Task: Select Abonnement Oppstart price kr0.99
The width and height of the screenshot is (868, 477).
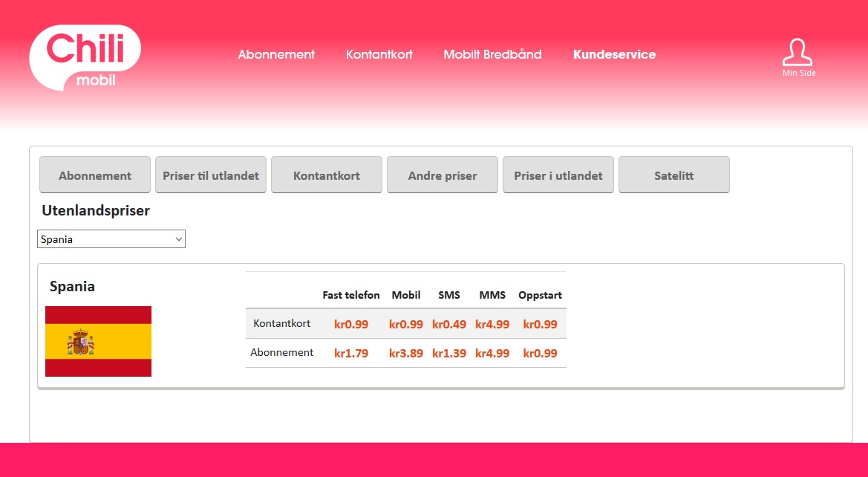Action: click(540, 353)
